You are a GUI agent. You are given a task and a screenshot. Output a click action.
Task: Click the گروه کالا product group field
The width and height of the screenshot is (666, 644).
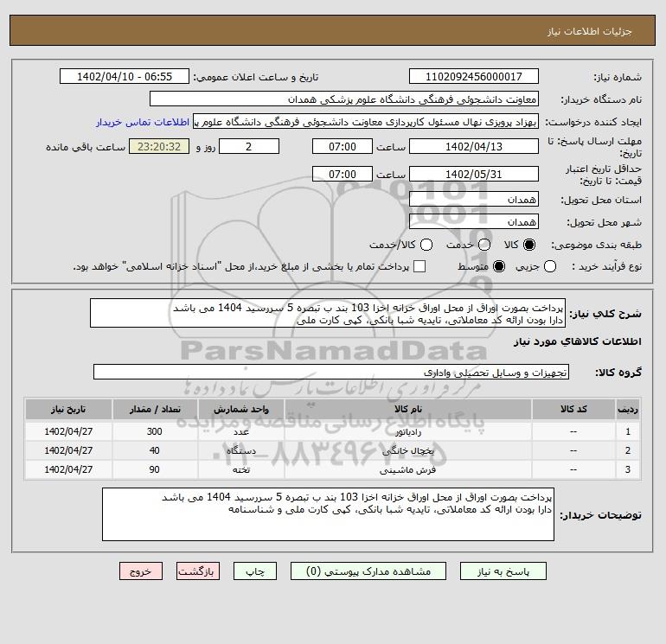coord(331,373)
